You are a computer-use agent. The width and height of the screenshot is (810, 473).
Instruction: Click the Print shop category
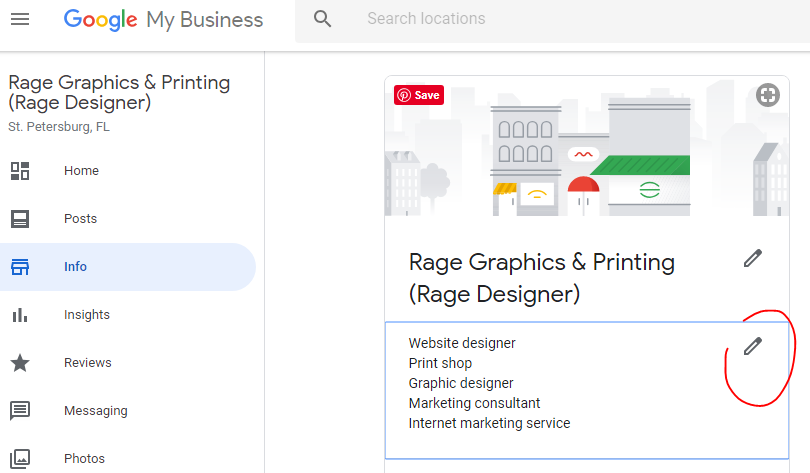(440, 364)
